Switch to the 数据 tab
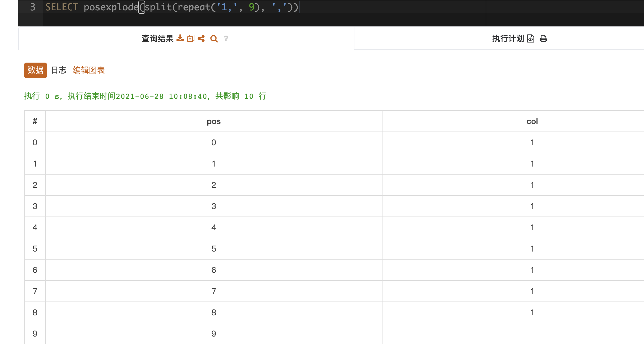Image resolution: width=644 pixels, height=344 pixels. 35,70
